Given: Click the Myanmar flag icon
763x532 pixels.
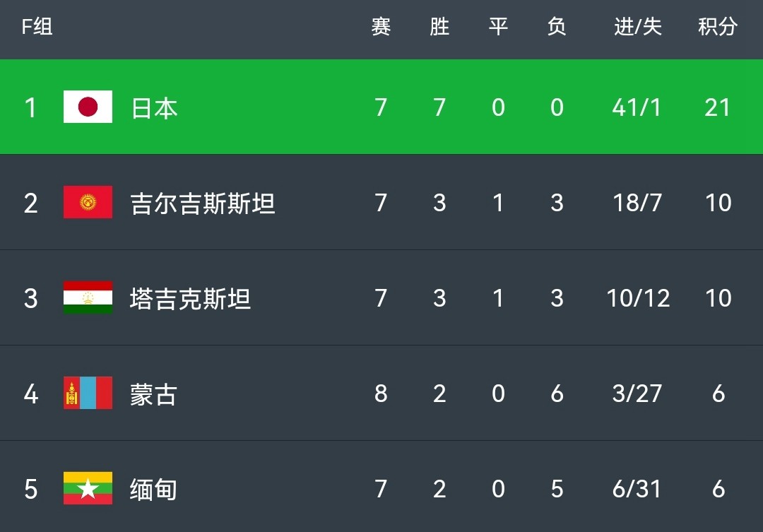Looking at the screenshot, I should tap(88, 488).
